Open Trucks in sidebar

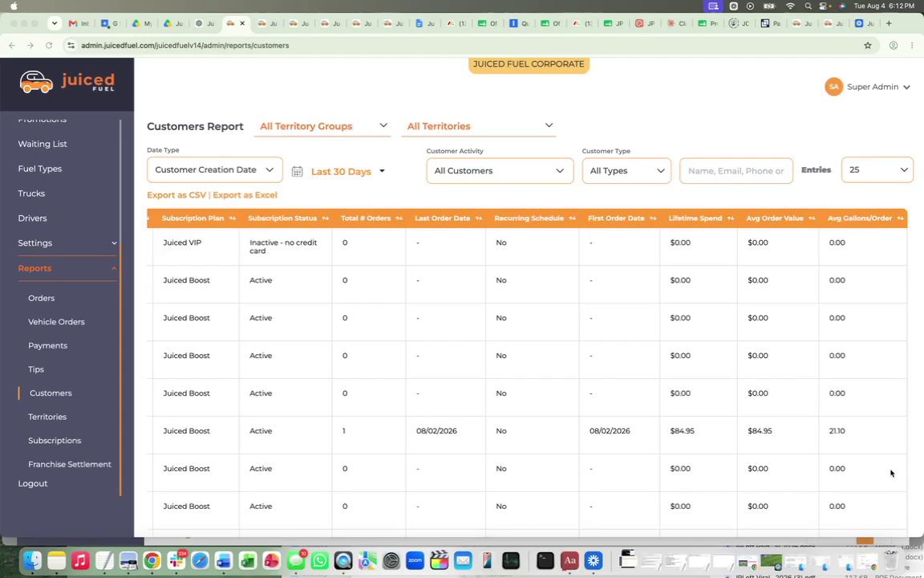31,193
